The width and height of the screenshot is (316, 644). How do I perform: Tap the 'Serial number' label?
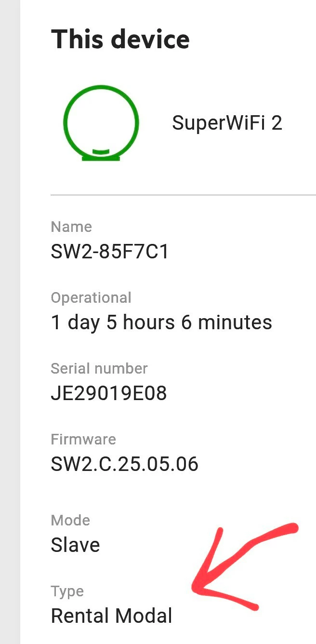99,368
